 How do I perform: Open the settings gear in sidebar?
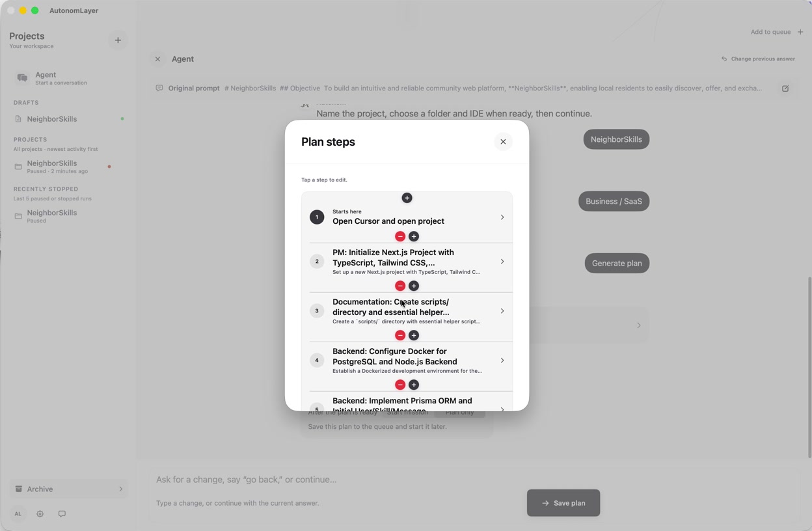point(40,514)
